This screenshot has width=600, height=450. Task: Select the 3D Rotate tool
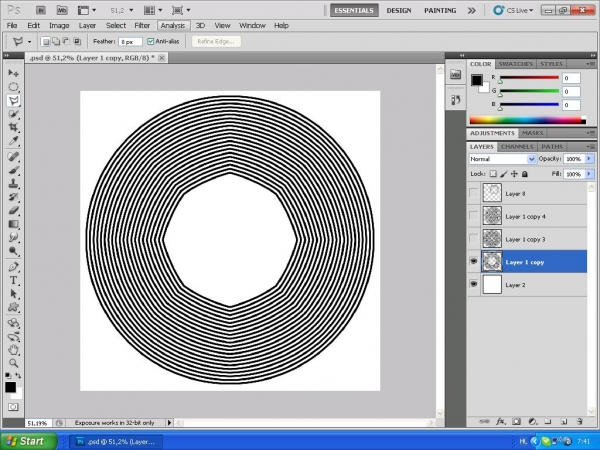pyautogui.click(x=13, y=323)
